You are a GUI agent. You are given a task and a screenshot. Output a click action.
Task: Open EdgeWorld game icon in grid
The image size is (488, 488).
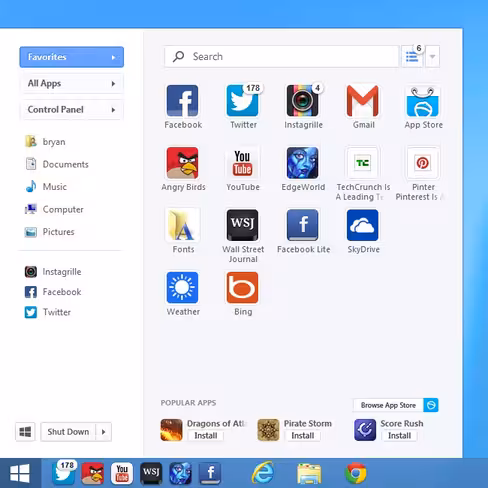303,163
